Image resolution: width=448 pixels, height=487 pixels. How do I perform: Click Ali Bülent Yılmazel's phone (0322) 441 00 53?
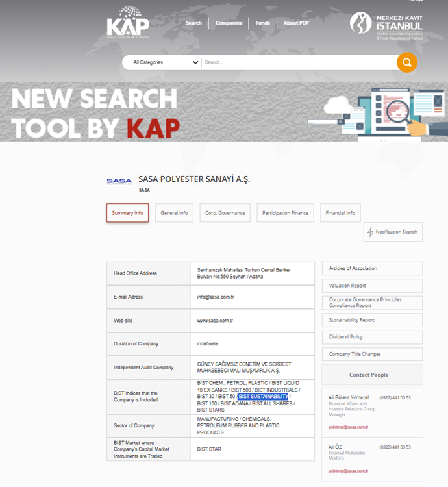point(395,398)
